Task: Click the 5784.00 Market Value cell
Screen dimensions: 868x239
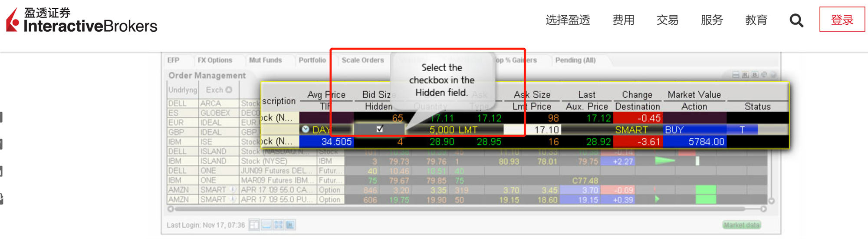Action: point(695,142)
